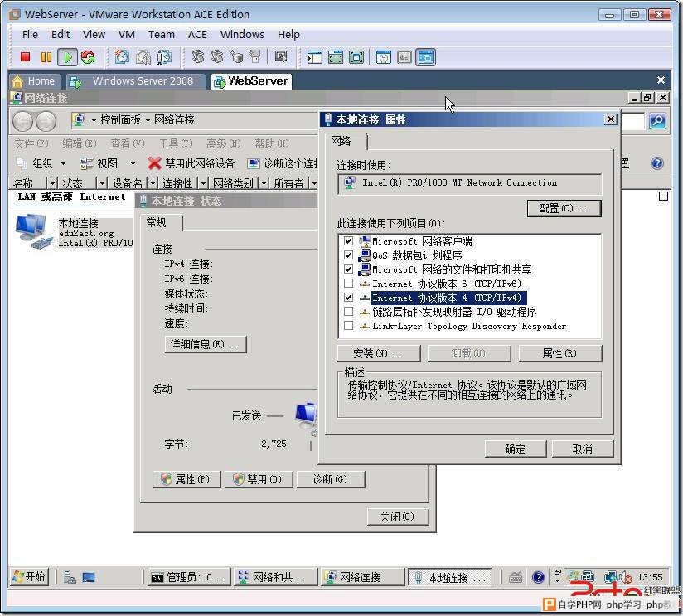Click the Intel(R) PRO/1000 MT Network Connection field
683x616 pixels.
click(x=469, y=183)
